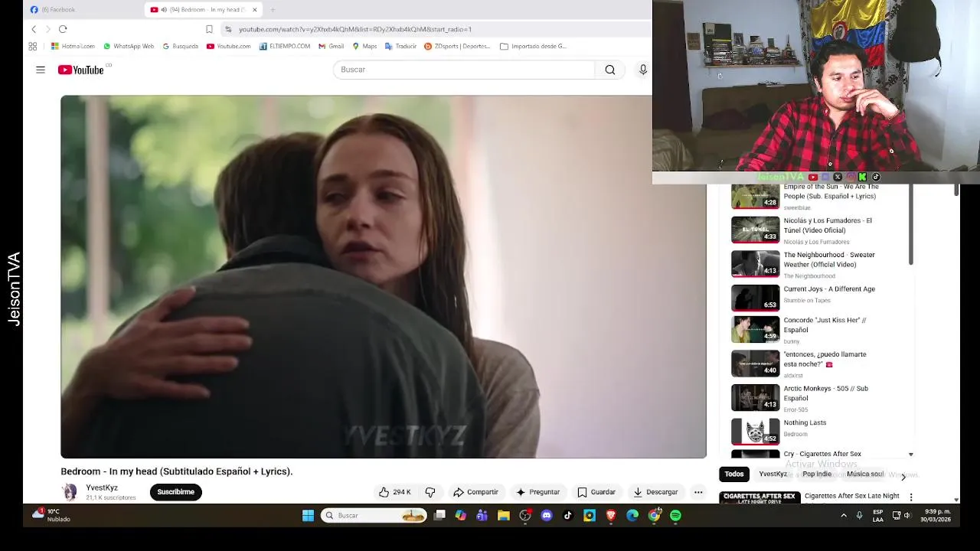The height and width of the screenshot is (551, 980).
Task: Launch Spotify from the taskbar
Action: point(675,516)
